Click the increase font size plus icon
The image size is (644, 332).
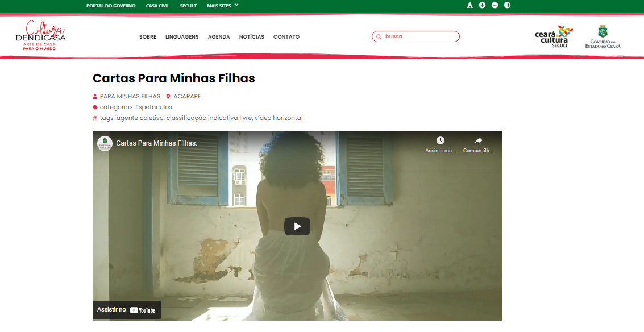(482, 5)
